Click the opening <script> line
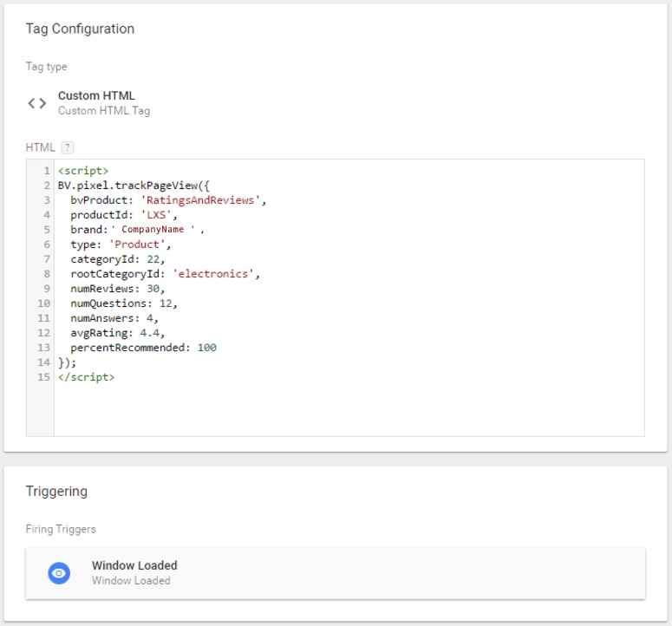This screenshot has height=626, width=672. point(83,171)
